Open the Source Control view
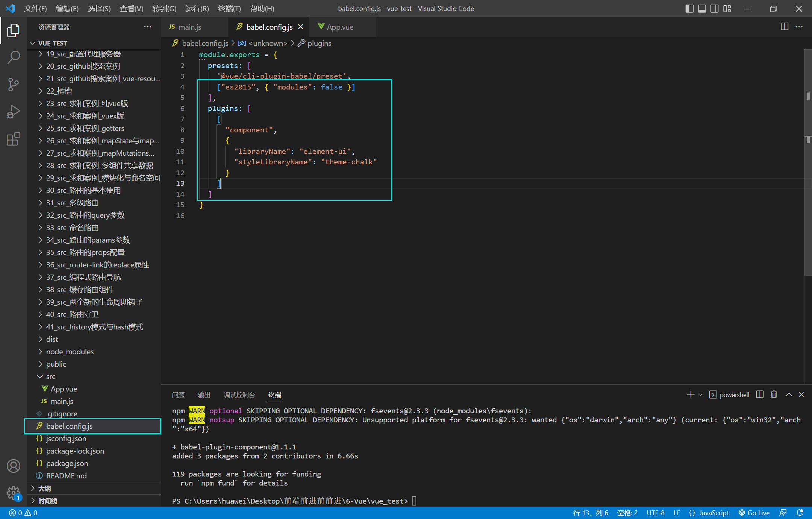The width and height of the screenshot is (812, 519). pyautogui.click(x=14, y=85)
